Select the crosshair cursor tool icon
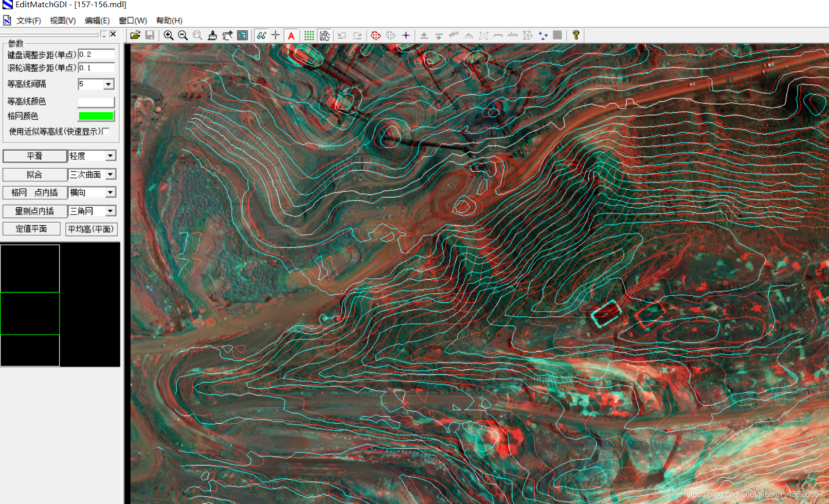The height and width of the screenshot is (504, 829). tap(276, 35)
